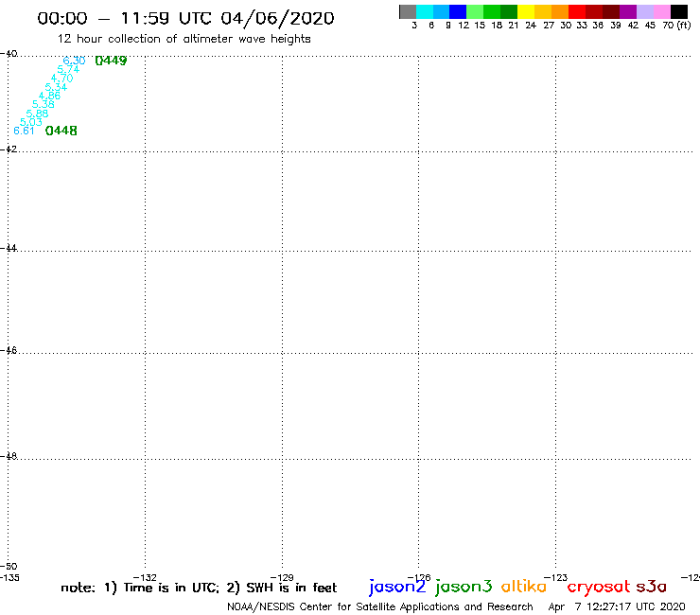Click the longitude axis label -135
The height and width of the screenshot is (615, 700).
tap(9, 578)
